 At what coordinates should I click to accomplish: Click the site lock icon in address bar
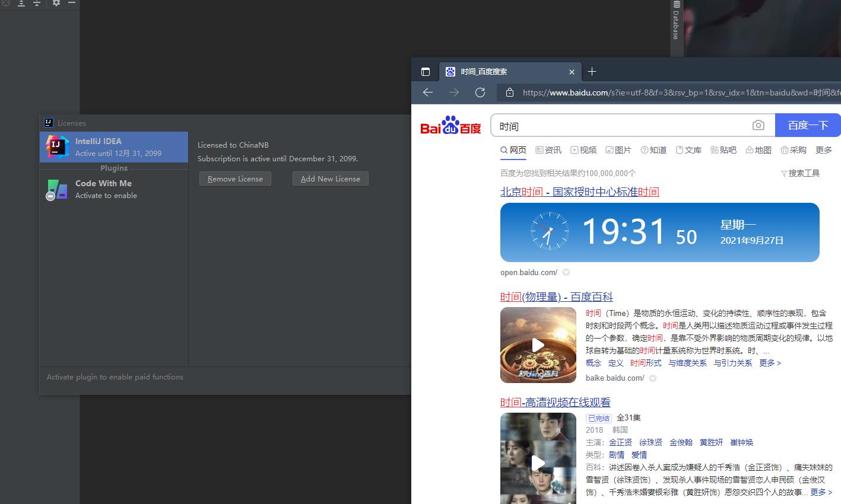click(x=509, y=92)
